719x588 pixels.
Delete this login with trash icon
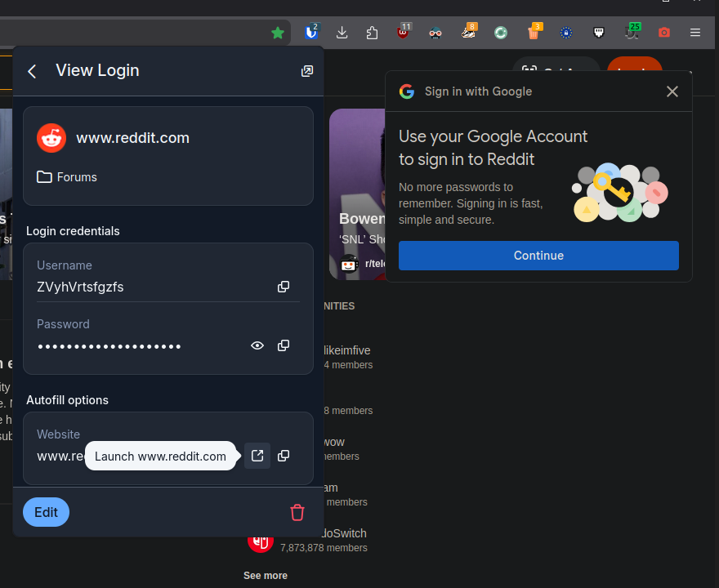(x=297, y=512)
